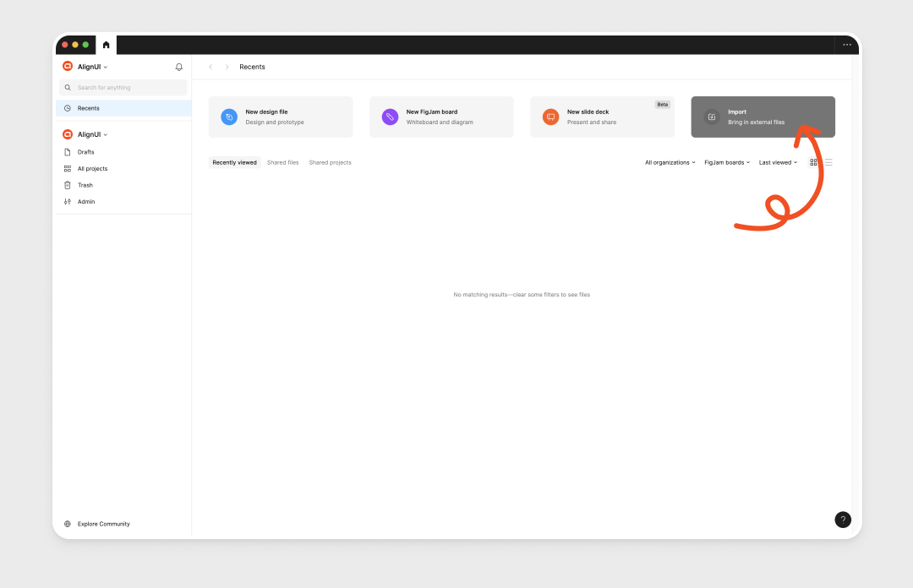Open Explore Community link
Screen dimensions: 913x588
pyautogui.click(x=103, y=524)
